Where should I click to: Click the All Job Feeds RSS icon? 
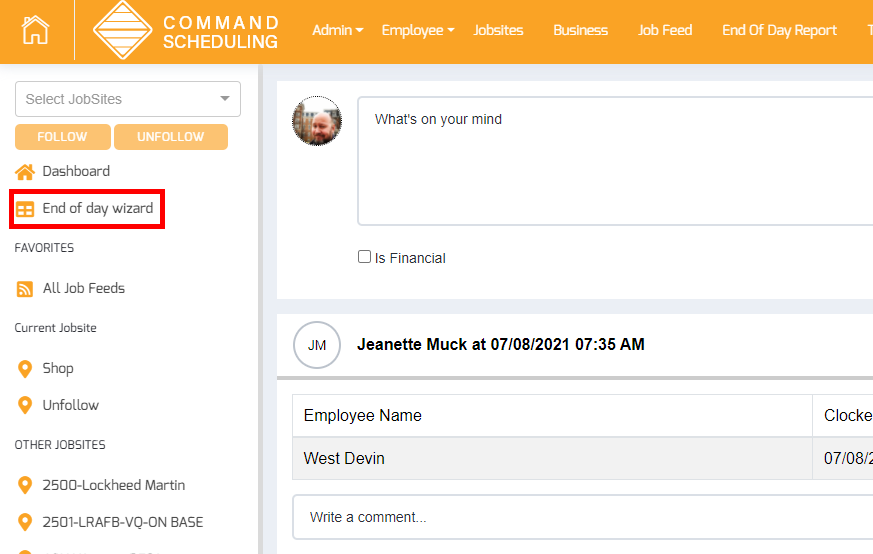pos(25,289)
